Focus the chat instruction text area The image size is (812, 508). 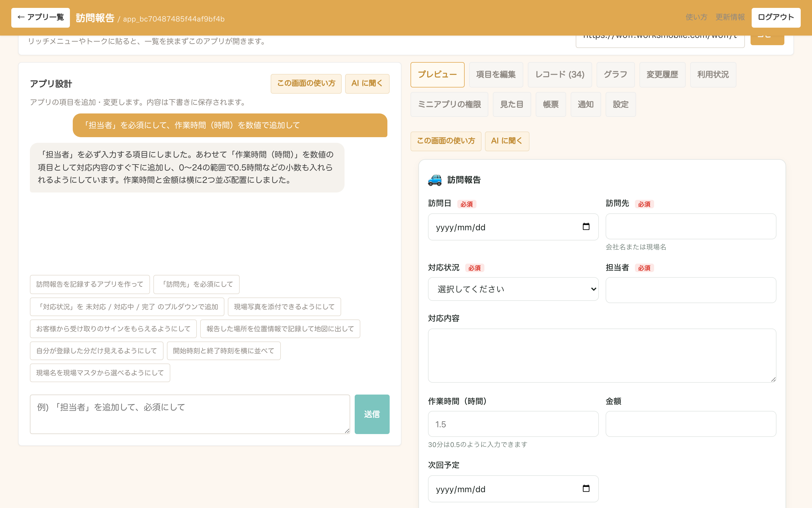pos(190,414)
